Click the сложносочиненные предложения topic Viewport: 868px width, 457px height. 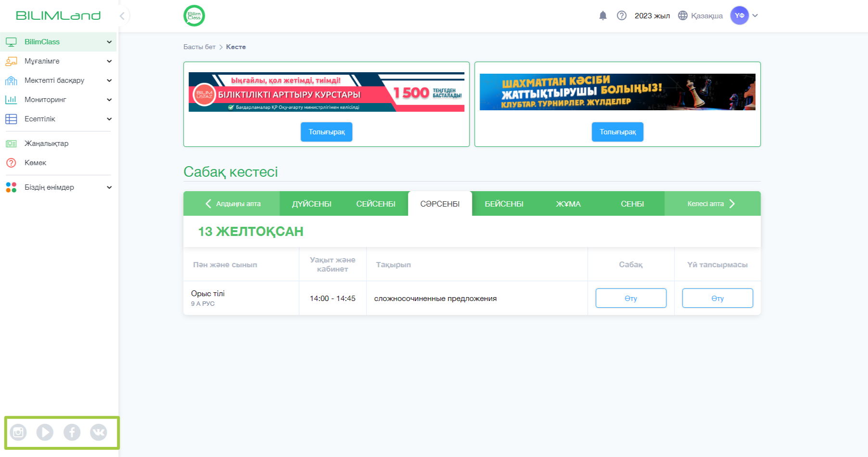[435, 299]
